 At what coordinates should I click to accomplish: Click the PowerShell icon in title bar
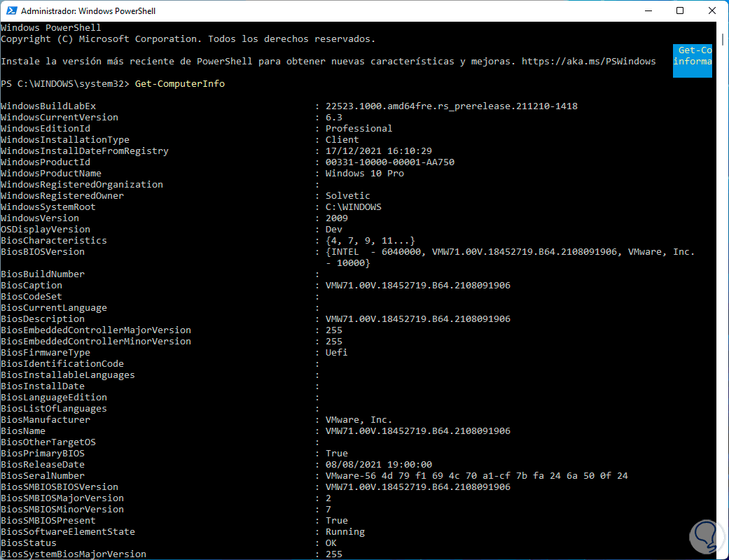(x=11, y=11)
